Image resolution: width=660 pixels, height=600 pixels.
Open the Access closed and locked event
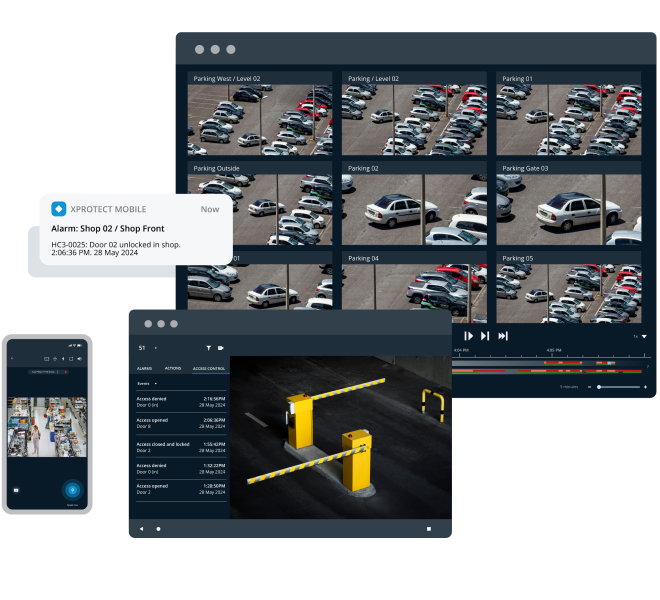pos(180,446)
